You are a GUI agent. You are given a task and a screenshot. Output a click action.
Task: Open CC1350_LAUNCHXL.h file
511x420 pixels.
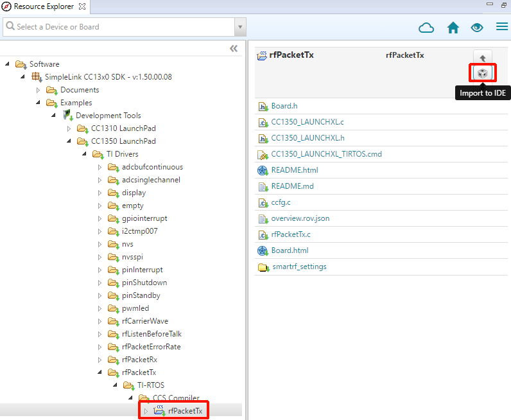click(307, 138)
